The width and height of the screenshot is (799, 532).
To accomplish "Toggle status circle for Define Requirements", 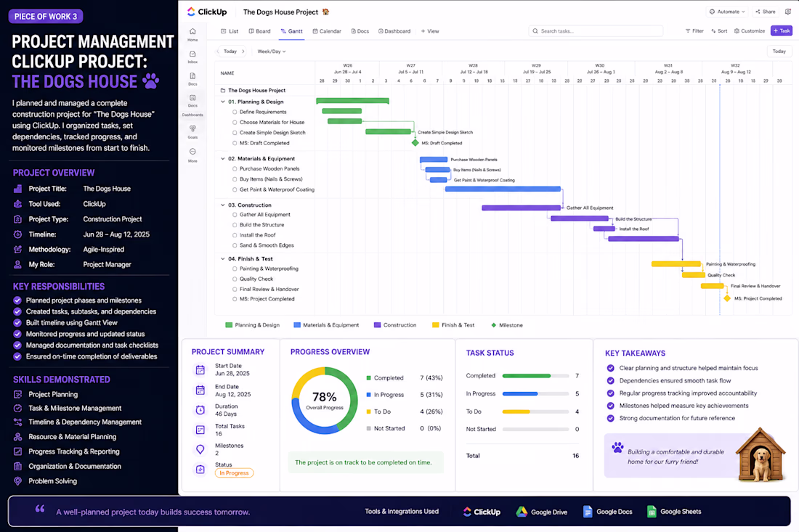I will tap(235, 112).
